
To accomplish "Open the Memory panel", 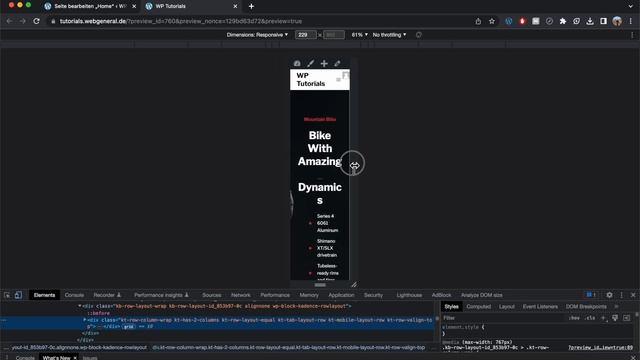I will click(309, 295).
